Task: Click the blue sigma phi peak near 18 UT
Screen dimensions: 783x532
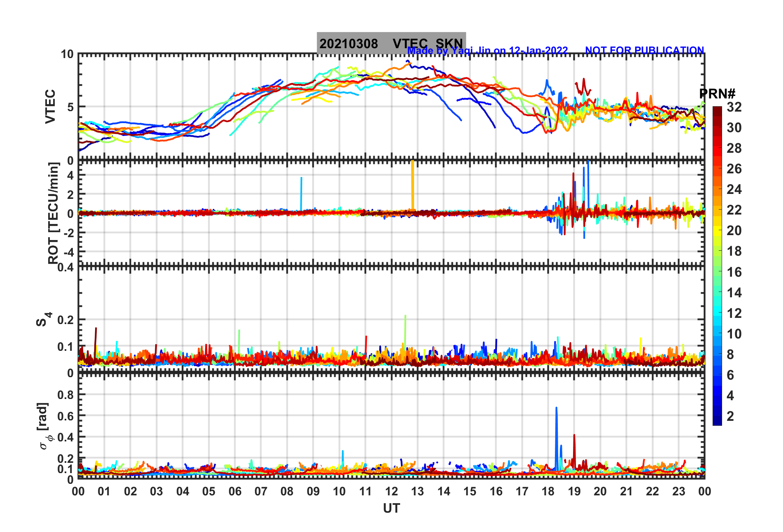Action: (x=557, y=438)
